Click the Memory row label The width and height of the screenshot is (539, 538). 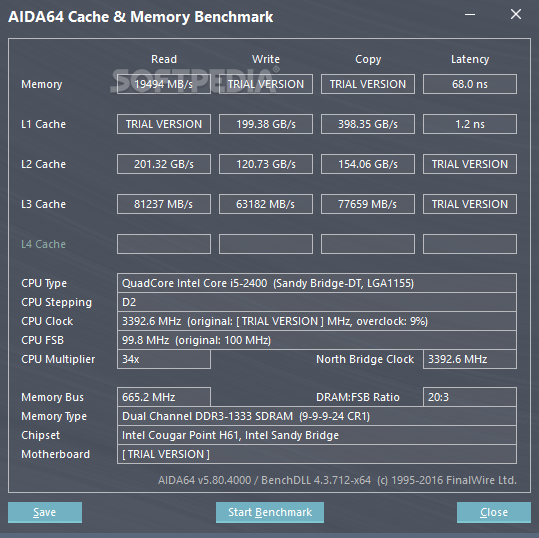(42, 84)
